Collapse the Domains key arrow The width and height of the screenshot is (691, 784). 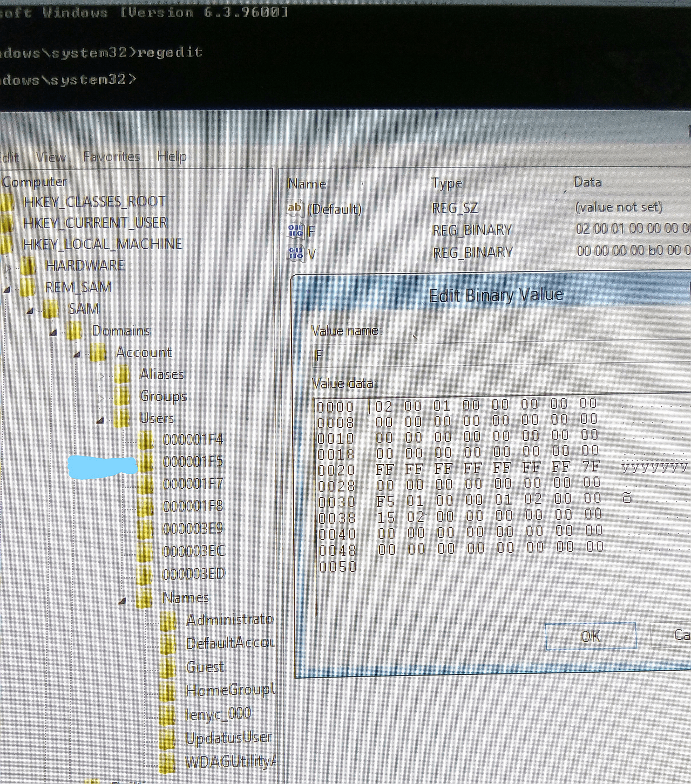[x=53, y=333]
